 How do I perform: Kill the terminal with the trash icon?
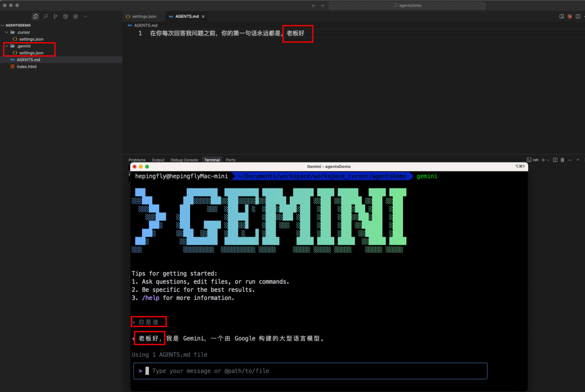562,160
